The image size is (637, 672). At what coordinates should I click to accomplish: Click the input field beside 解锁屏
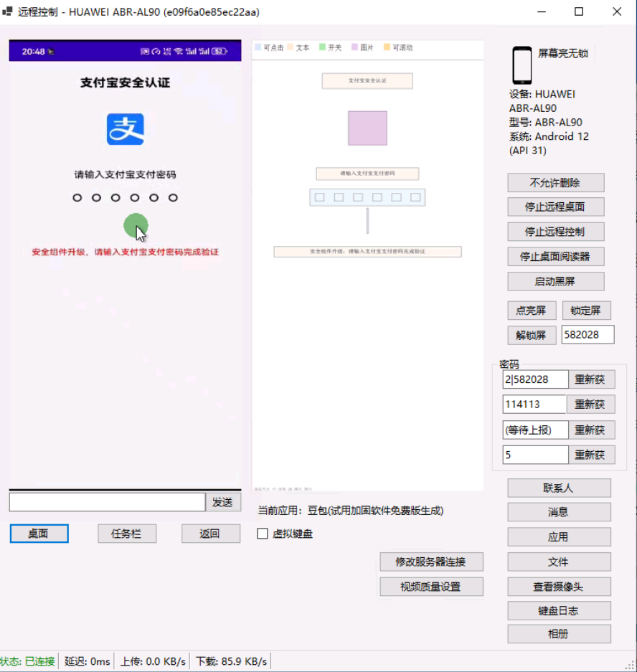pyautogui.click(x=588, y=335)
